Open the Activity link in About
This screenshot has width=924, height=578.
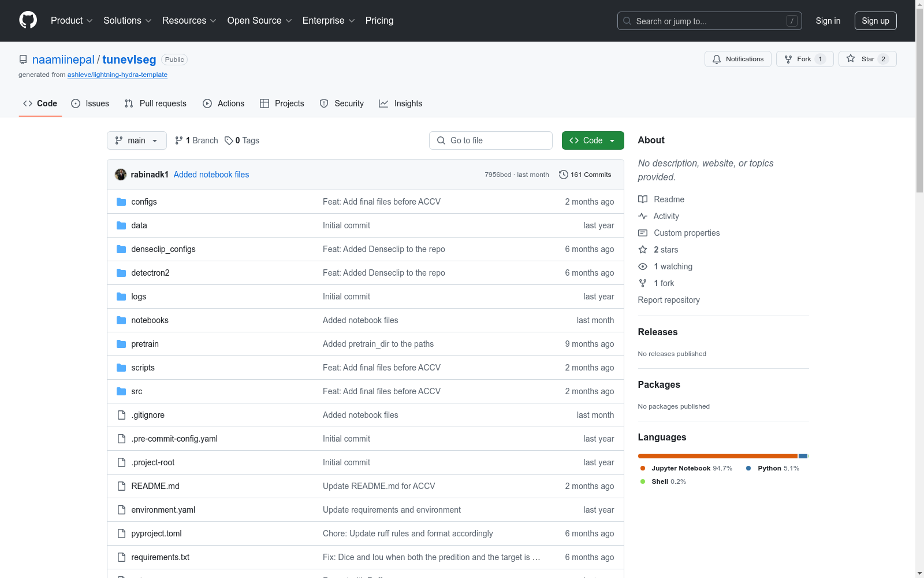click(x=658, y=216)
